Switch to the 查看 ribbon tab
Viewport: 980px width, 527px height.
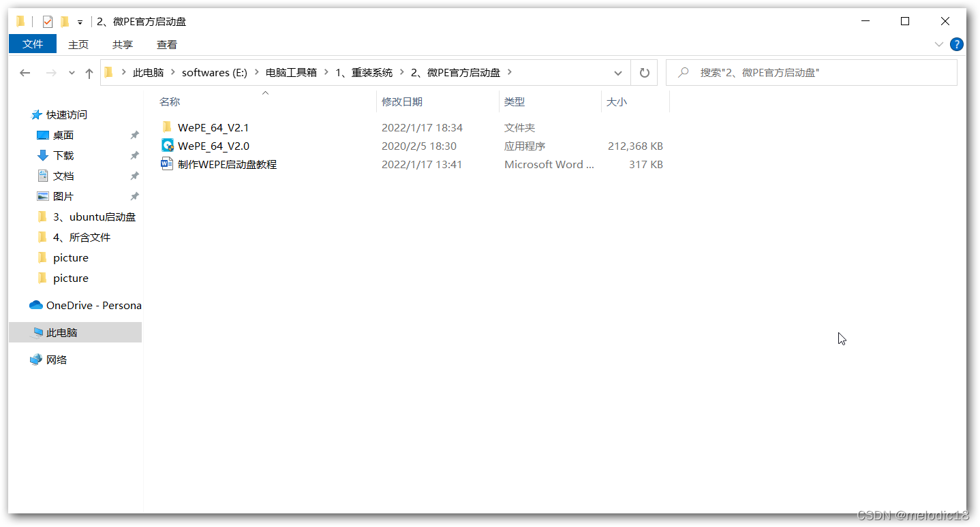click(167, 45)
